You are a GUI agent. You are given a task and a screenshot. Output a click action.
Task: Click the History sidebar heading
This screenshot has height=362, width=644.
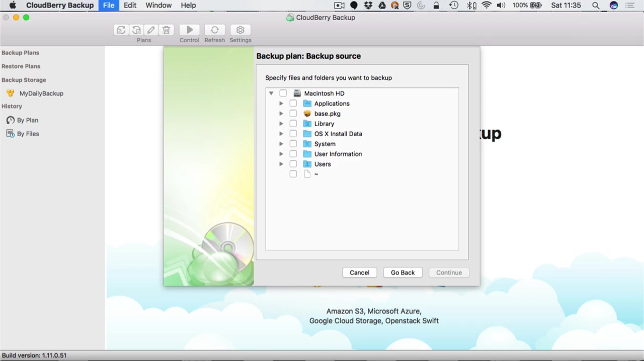12,107
